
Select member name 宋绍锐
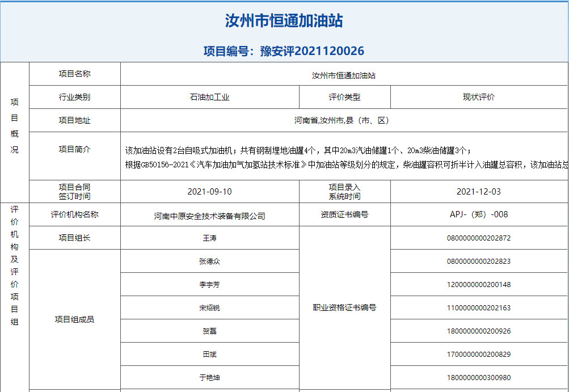tap(210, 308)
